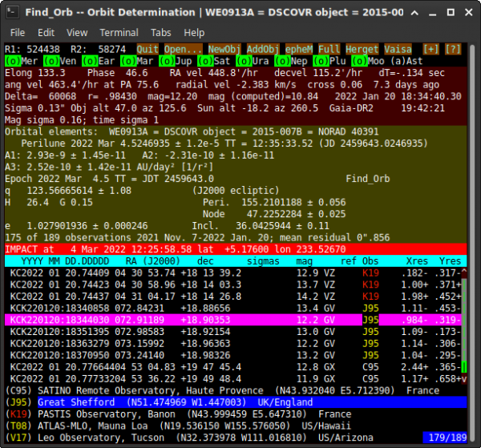Viewport: 481px width, 448px height.
Task: Toggle the Mercury (o)Mer perturber
Action: [x=21, y=61]
